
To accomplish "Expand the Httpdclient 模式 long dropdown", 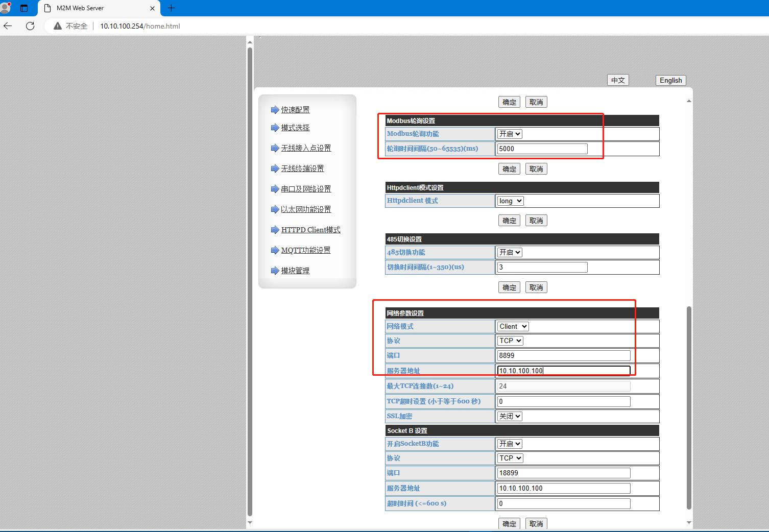I will [x=510, y=201].
